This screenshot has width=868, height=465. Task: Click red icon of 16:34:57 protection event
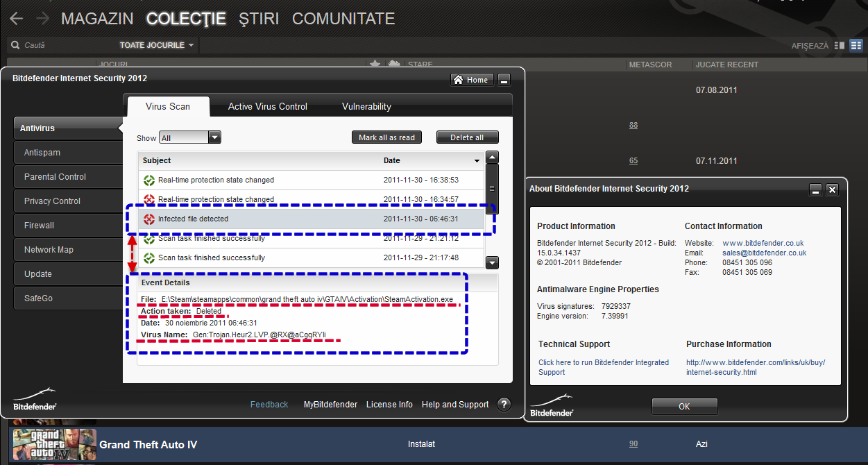[x=148, y=199]
